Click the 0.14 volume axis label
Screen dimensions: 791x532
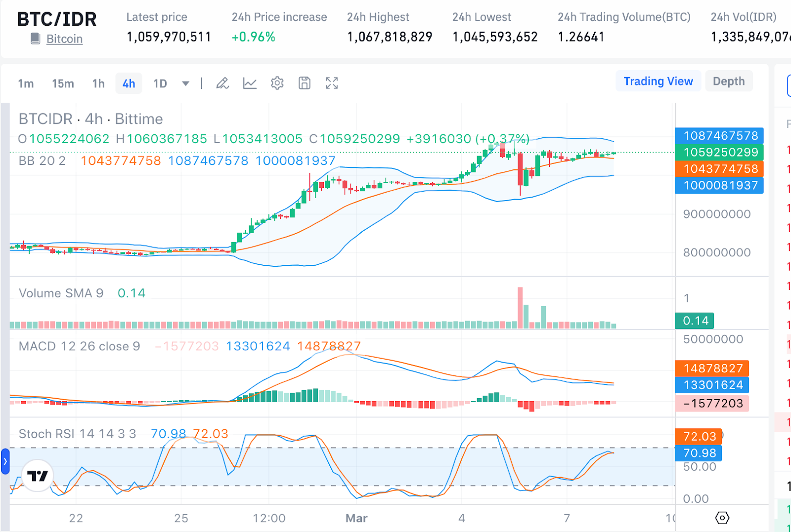(695, 321)
